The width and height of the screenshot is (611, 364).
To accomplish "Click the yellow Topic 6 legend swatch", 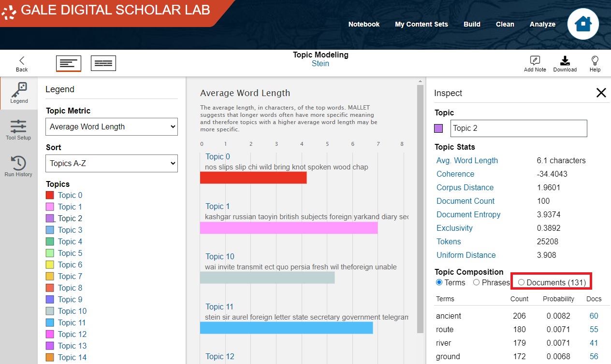I will coord(50,265).
